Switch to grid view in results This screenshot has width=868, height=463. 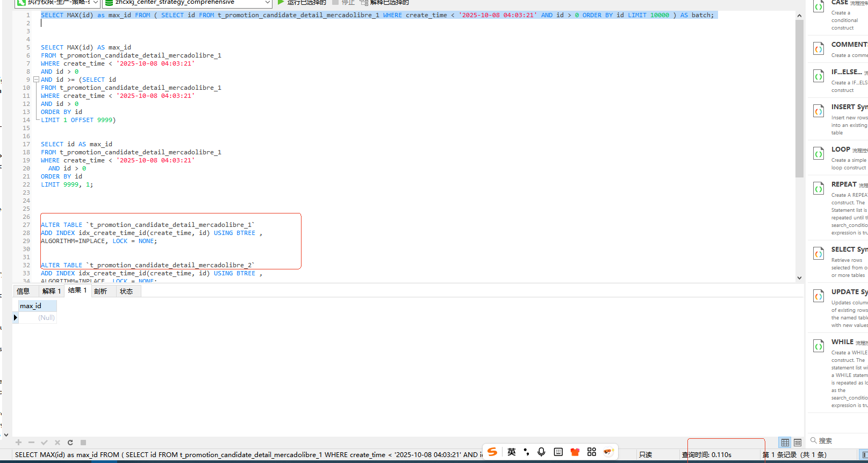pyautogui.click(x=785, y=442)
